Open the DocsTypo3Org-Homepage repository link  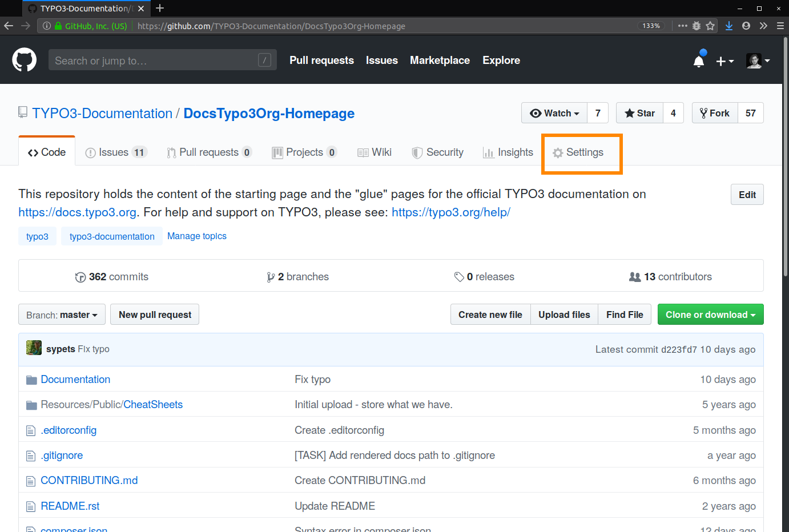tap(269, 113)
